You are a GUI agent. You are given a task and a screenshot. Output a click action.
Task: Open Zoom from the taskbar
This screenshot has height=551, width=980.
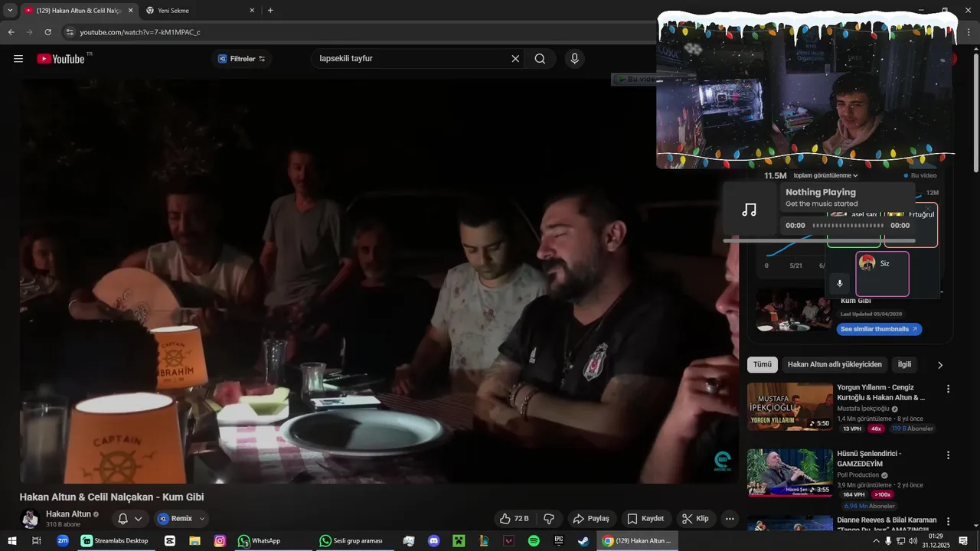63,541
